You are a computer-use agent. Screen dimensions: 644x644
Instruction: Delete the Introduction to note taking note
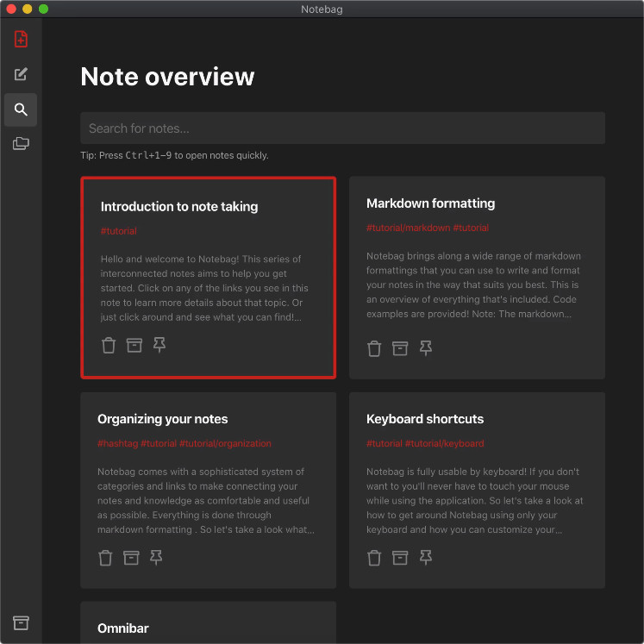click(109, 345)
